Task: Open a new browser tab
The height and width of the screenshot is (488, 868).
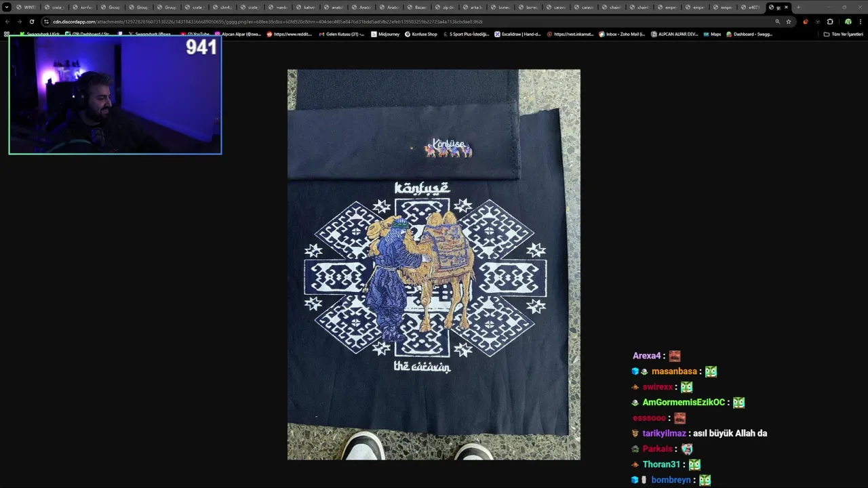Action: pos(798,7)
